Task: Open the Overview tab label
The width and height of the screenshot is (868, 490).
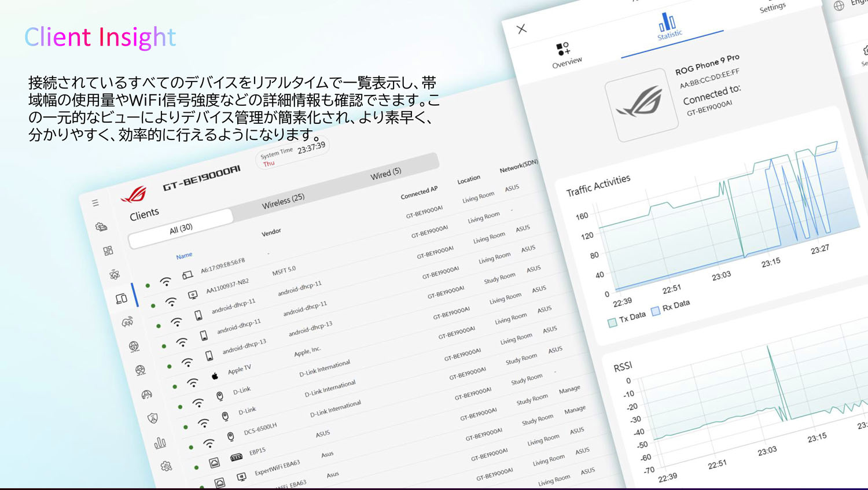Action: tap(567, 62)
